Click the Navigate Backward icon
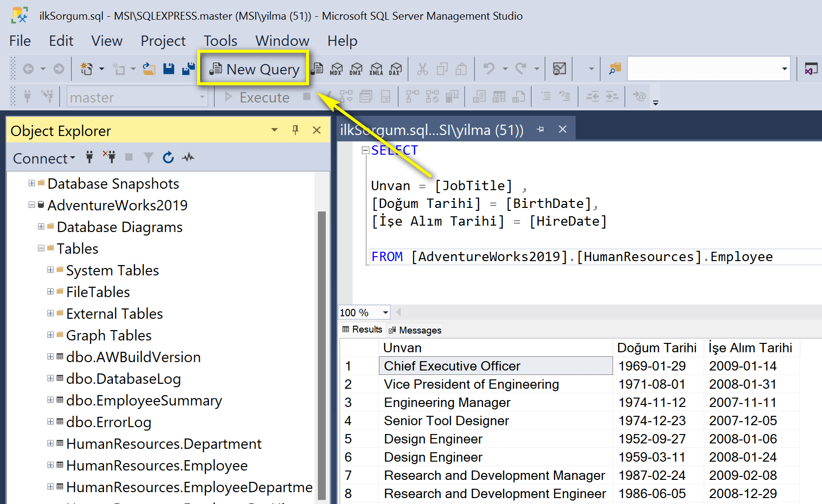The height and width of the screenshot is (504, 822). tap(29, 68)
